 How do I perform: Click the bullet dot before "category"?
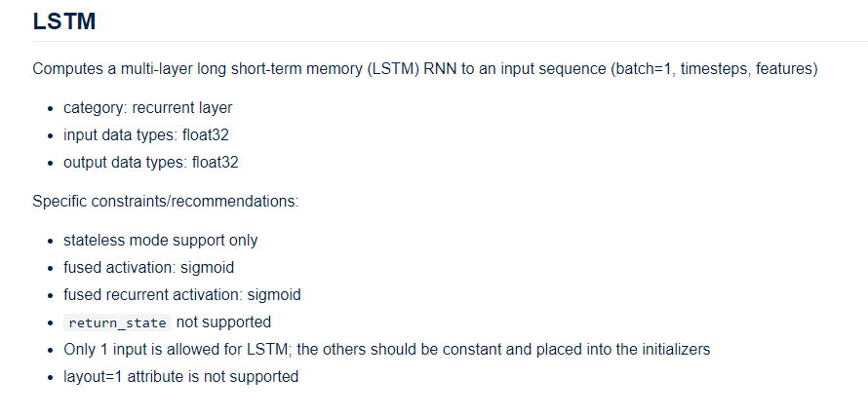(51, 108)
